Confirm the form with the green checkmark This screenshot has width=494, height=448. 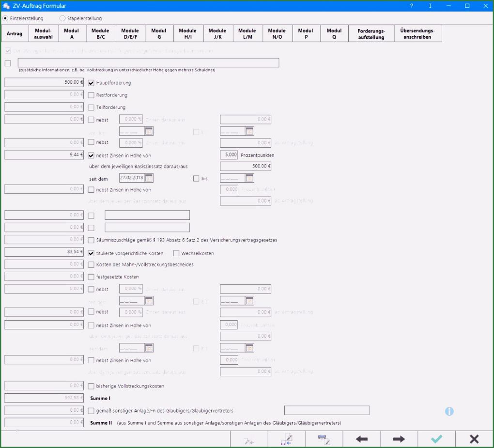[436, 439]
